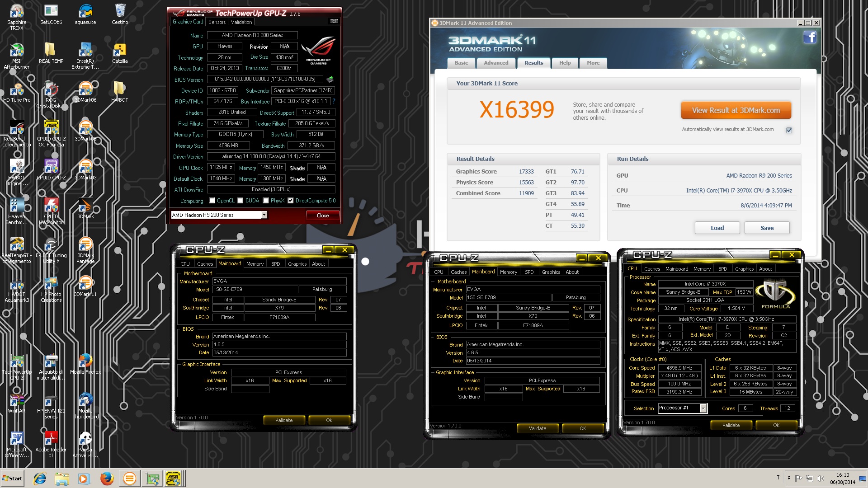The image size is (868, 488).
Task: Click the Core Speed value 4898.9 MHz
Action: 679,368
